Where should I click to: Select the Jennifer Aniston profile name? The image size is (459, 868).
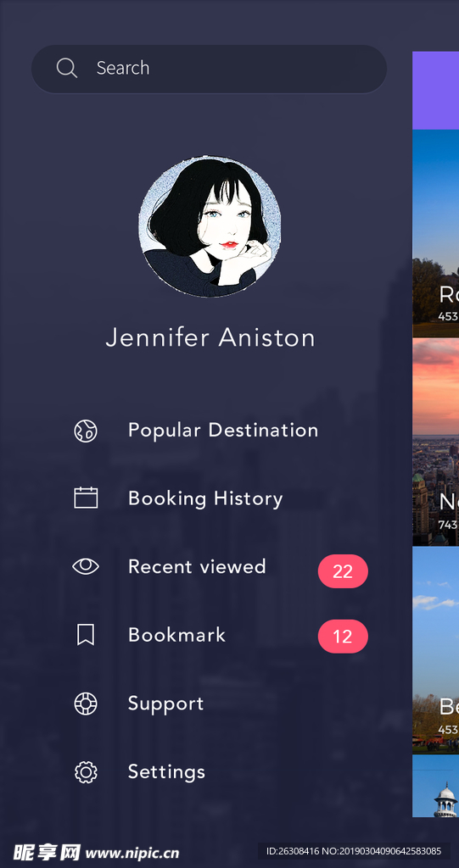coord(210,337)
